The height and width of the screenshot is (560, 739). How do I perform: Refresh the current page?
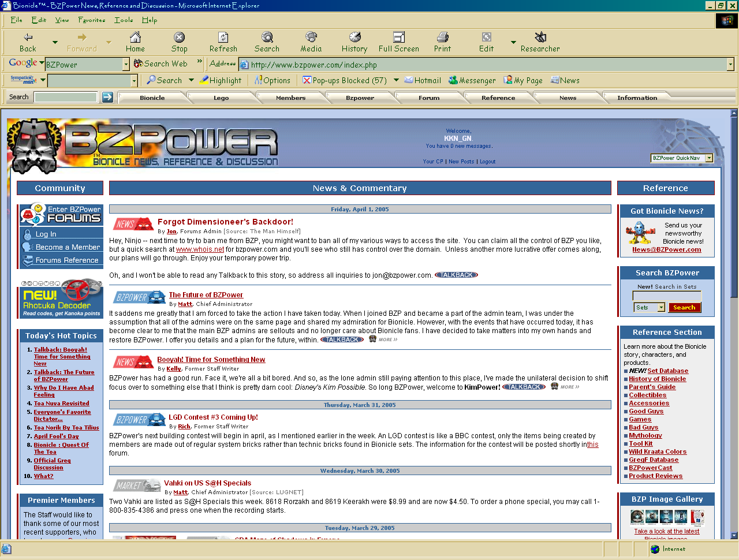(223, 42)
